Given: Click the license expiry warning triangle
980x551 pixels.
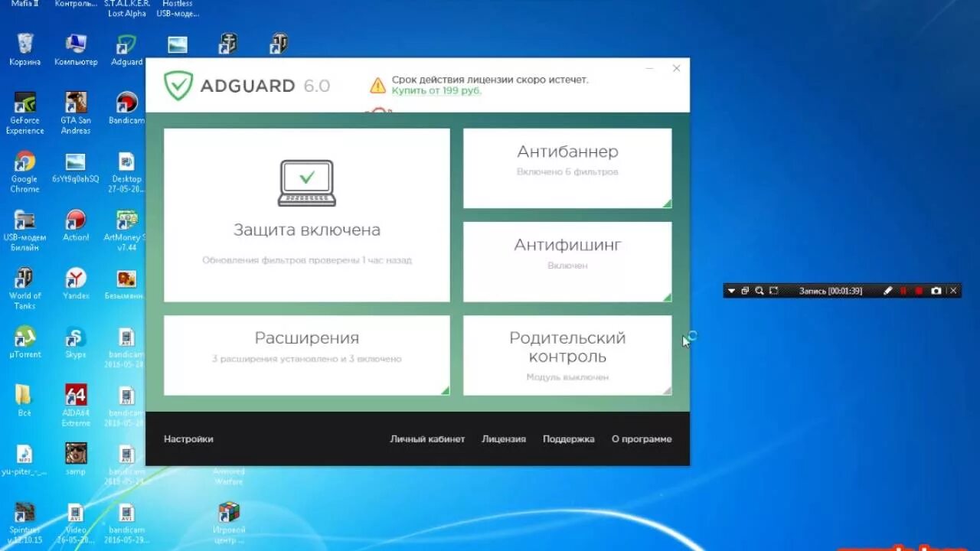Looking at the screenshot, I should click(x=377, y=85).
